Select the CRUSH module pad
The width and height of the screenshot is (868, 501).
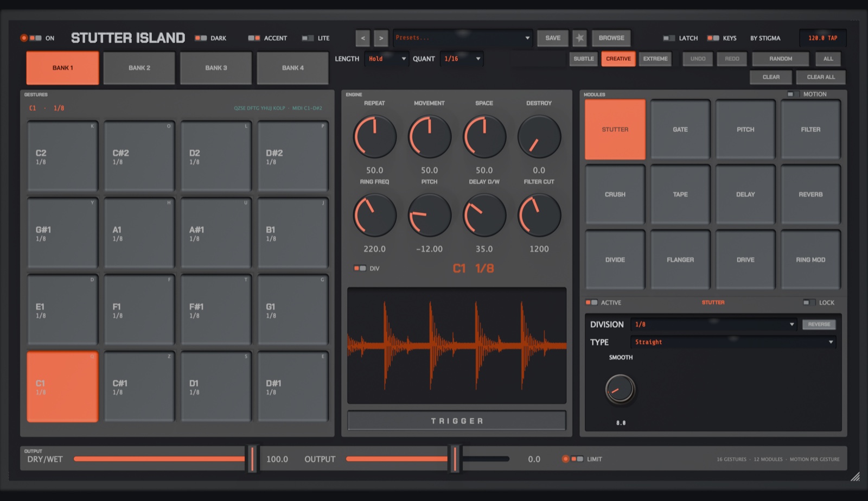tap(615, 194)
